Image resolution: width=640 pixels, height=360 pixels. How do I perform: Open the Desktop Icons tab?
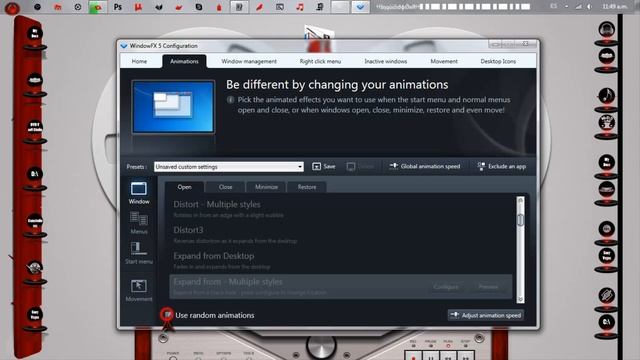[498, 61]
